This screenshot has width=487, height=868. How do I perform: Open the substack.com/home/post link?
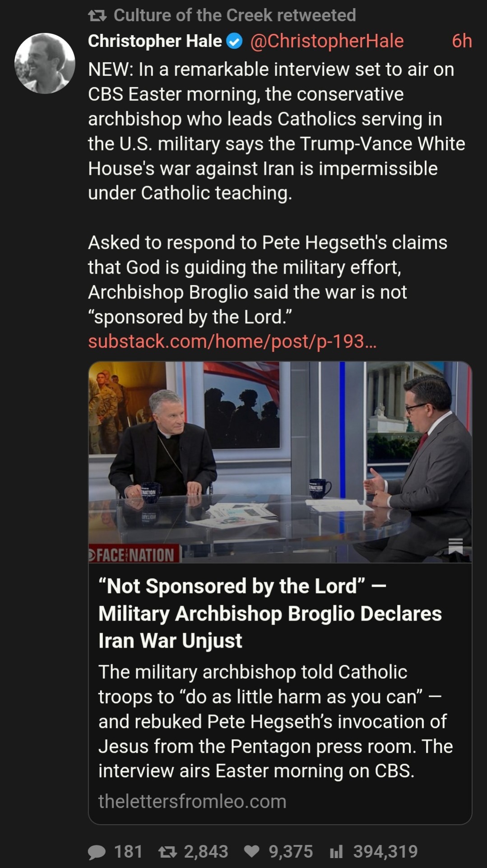[232, 341]
